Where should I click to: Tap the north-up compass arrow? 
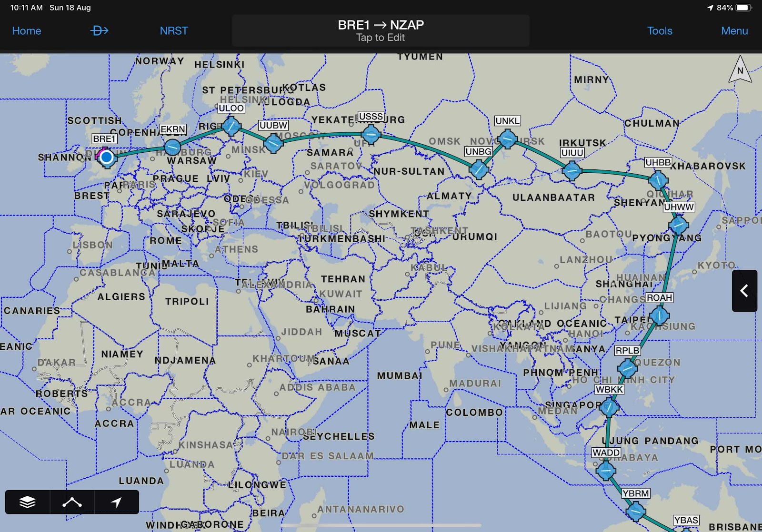click(740, 70)
